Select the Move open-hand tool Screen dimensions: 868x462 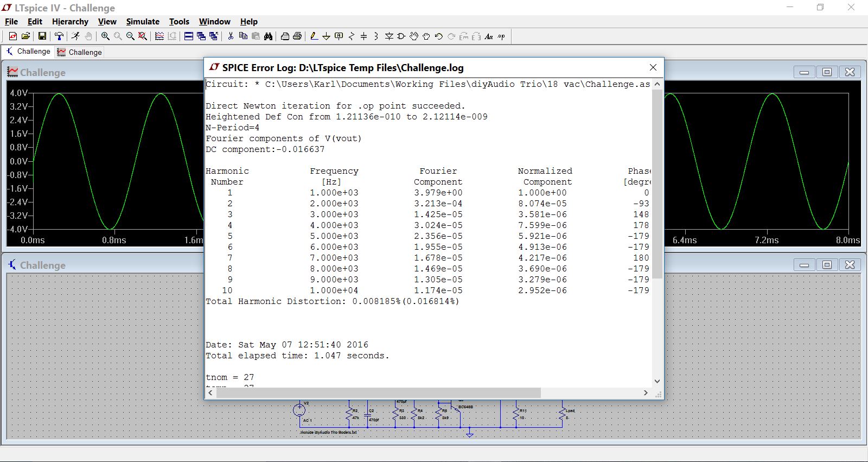414,36
